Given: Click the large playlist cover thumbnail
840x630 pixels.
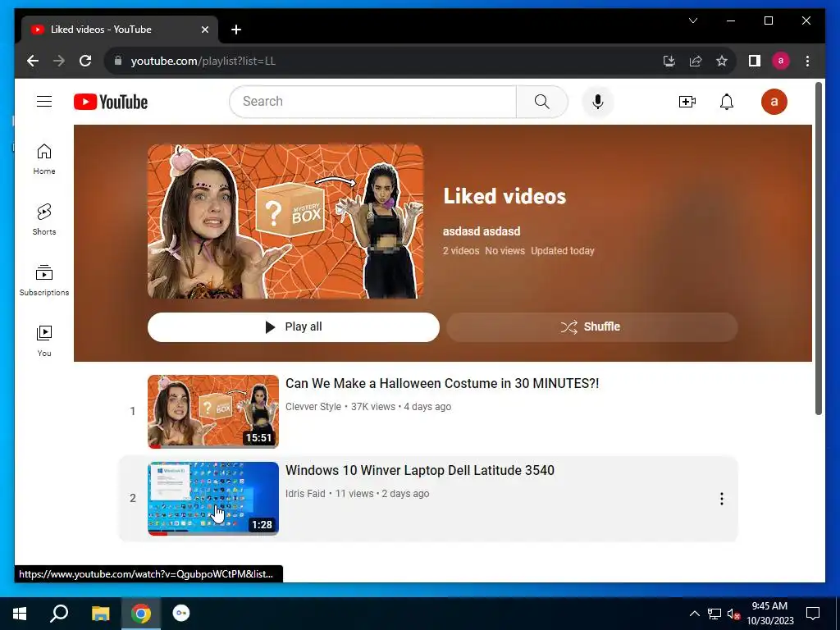Looking at the screenshot, I should coord(285,221).
